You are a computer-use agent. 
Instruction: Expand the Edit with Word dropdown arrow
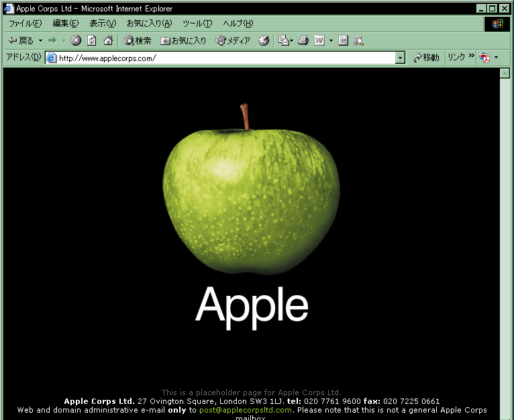tap(331, 41)
